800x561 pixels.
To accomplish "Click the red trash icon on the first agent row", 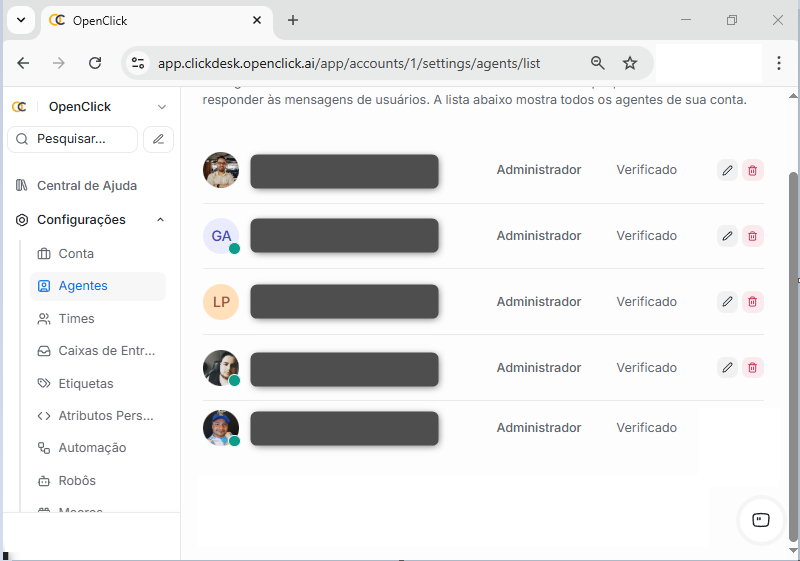I will [753, 170].
